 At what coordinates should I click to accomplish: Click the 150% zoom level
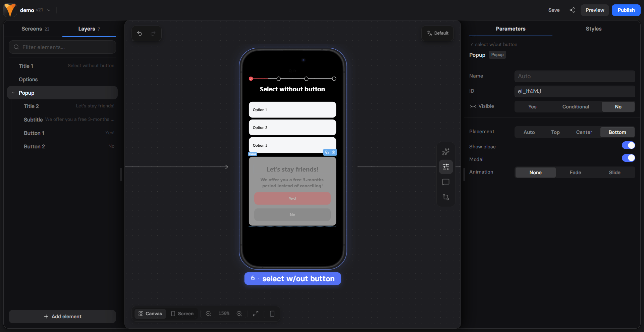point(224,314)
